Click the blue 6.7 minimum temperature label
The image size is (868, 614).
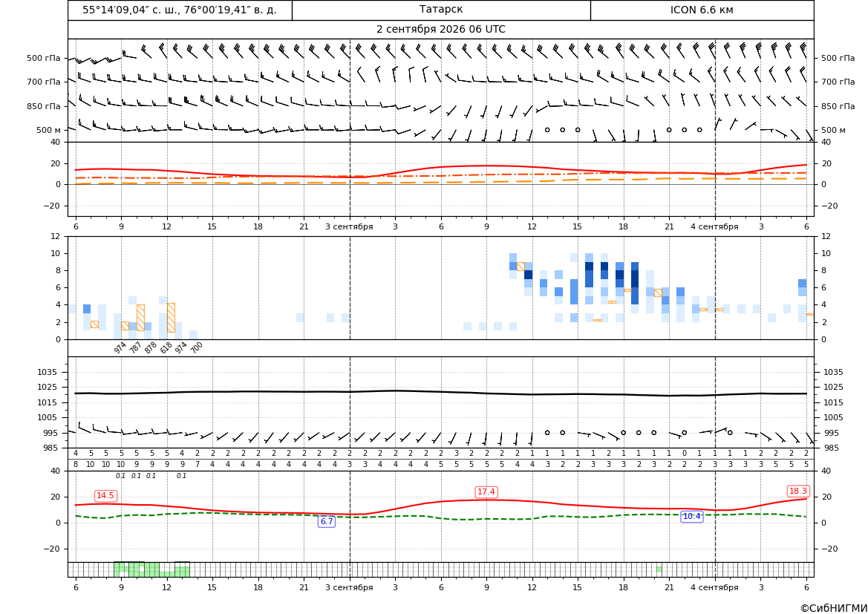coord(327,521)
